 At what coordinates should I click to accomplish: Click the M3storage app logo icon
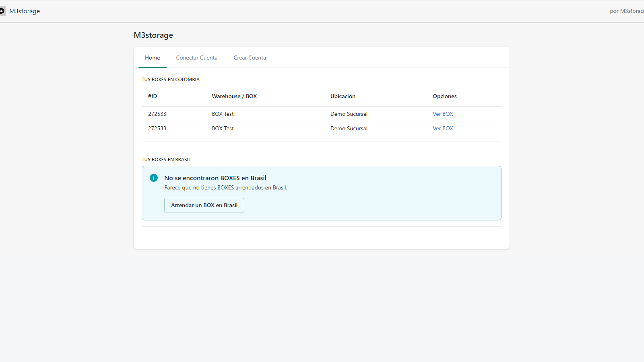[x=2, y=11]
